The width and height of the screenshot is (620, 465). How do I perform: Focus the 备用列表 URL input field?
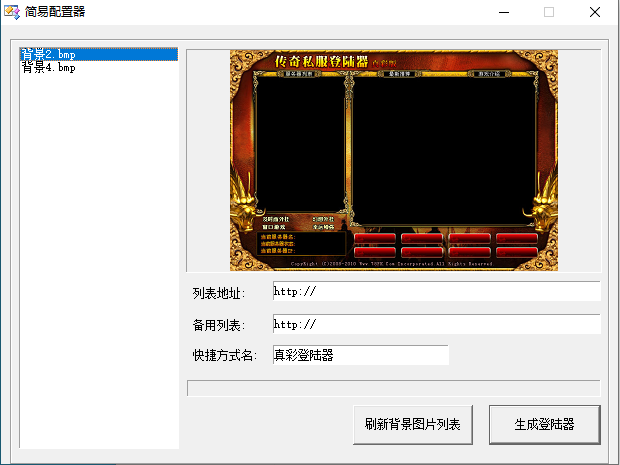435,324
